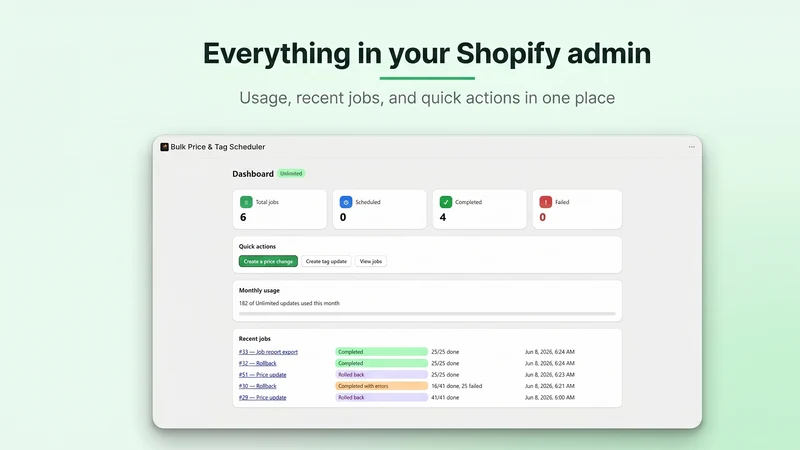
Task: Click the Monthly usage heading
Action: pos(259,290)
